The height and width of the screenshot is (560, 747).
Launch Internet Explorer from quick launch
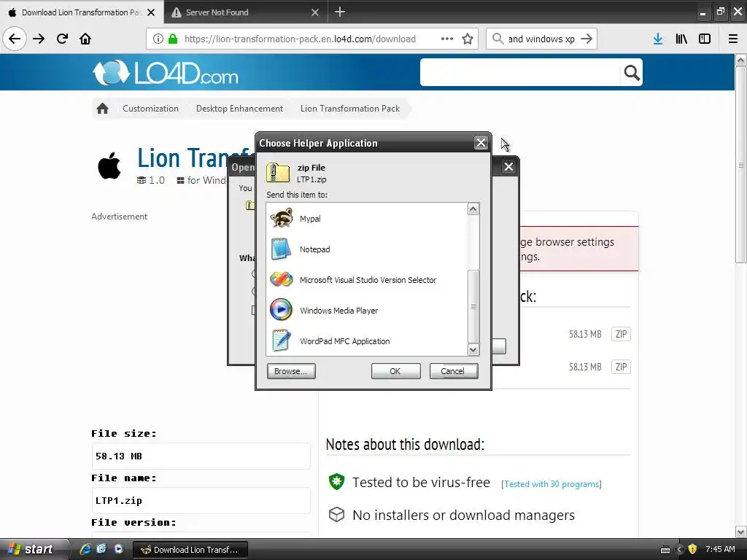[85, 549]
